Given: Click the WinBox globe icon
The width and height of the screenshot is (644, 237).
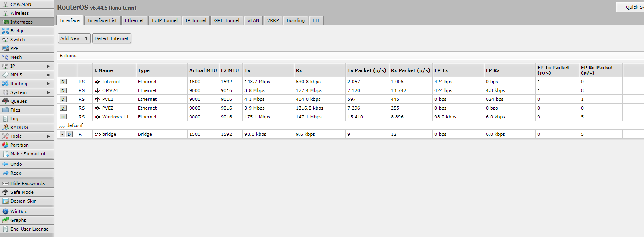Looking at the screenshot, I should point(6,211).
